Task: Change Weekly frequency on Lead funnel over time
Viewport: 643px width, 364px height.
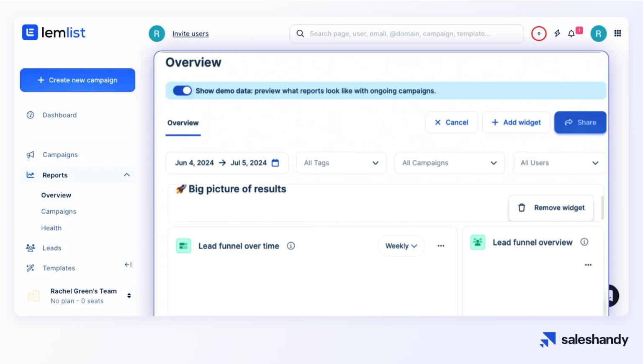Action: [401, 246]
